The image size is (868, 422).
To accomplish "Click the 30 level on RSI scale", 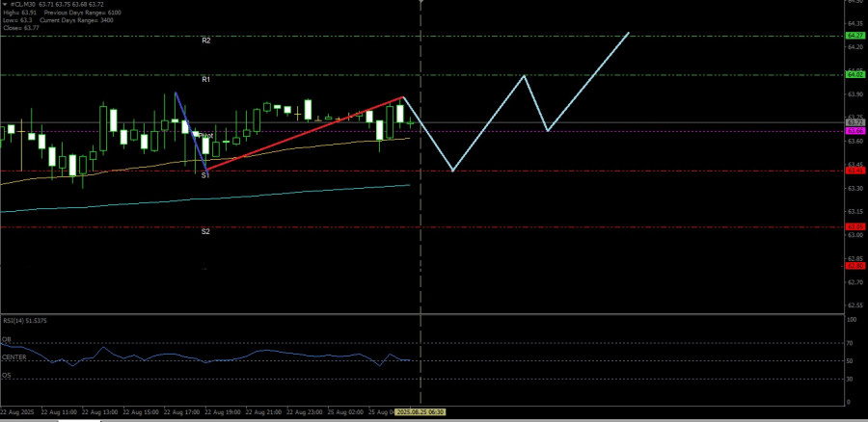I will point(851,379).
